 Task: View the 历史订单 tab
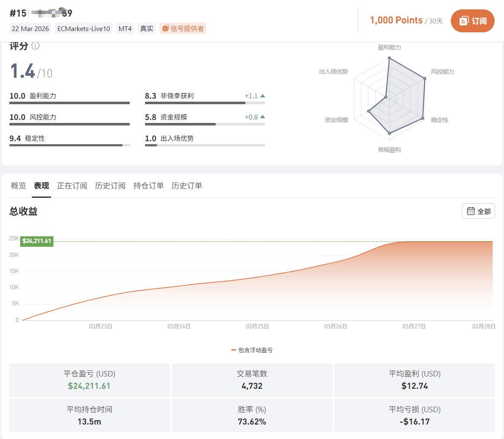click(x=187, y=185)
